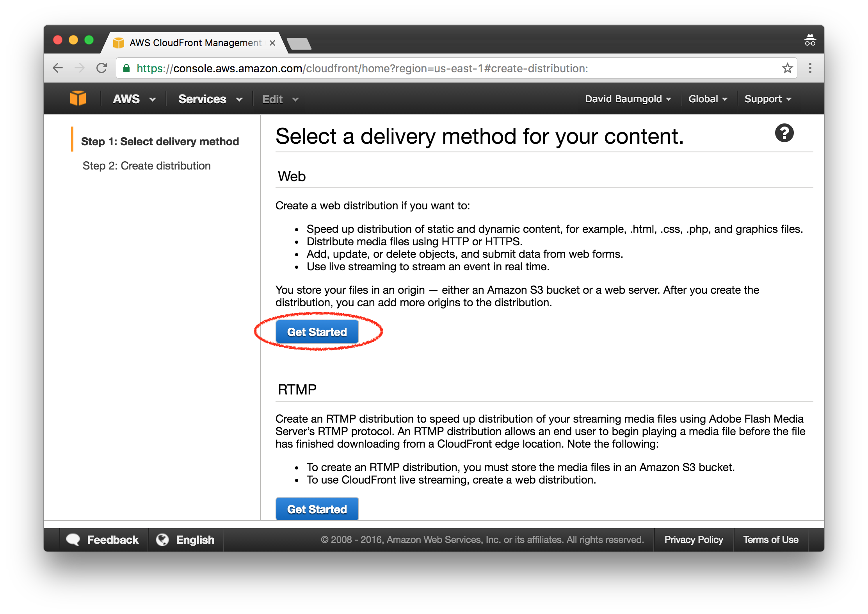Image resolution: width=868 pixels, height=614 pixels.
Task: Expand the Services dropdown
Action: click(210, 99)
